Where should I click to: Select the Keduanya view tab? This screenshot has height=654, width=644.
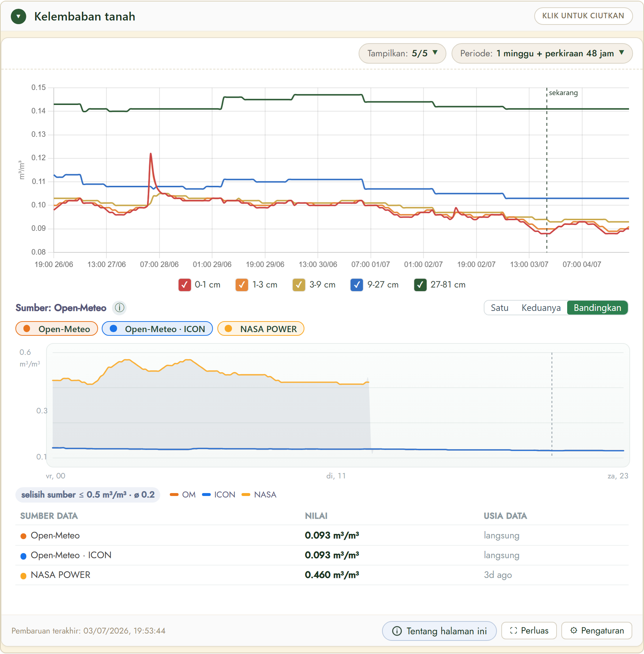[x=541, y=308]
